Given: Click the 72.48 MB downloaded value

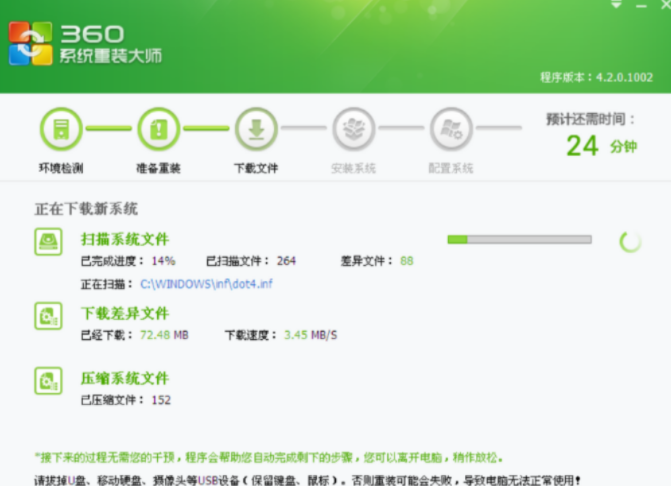Looking at the screenshot, I should coord(164,335).
